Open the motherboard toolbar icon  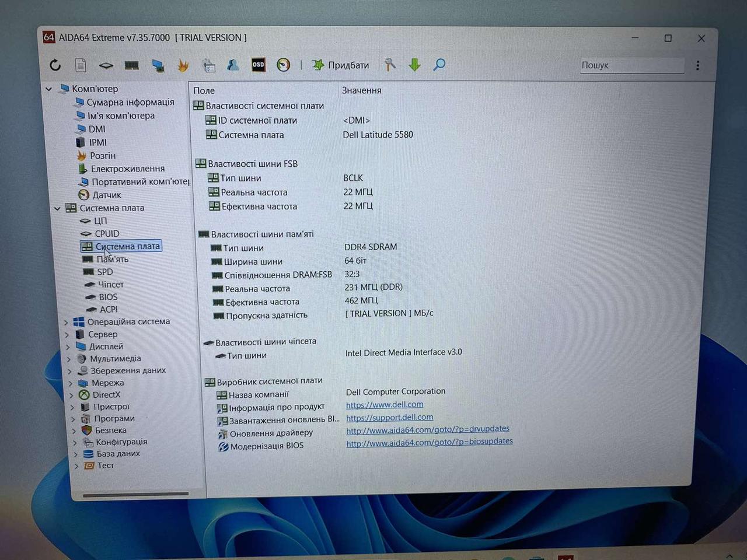click(106, 65)
